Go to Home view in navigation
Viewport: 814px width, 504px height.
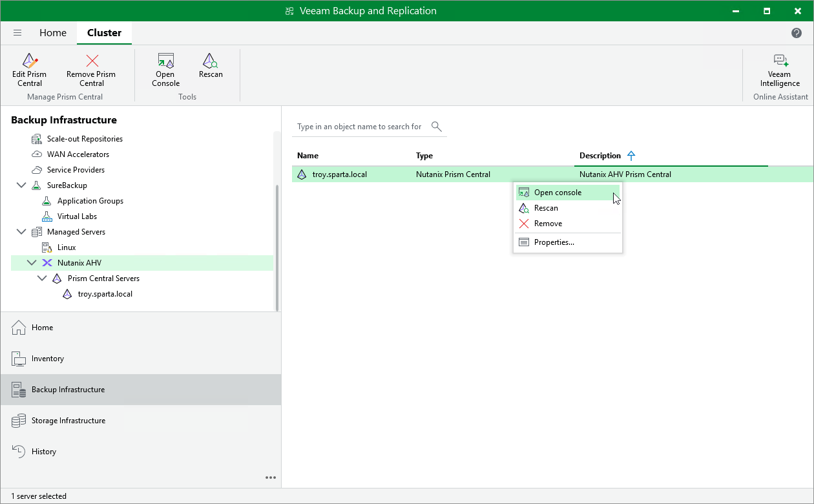[x=141, y=328]
